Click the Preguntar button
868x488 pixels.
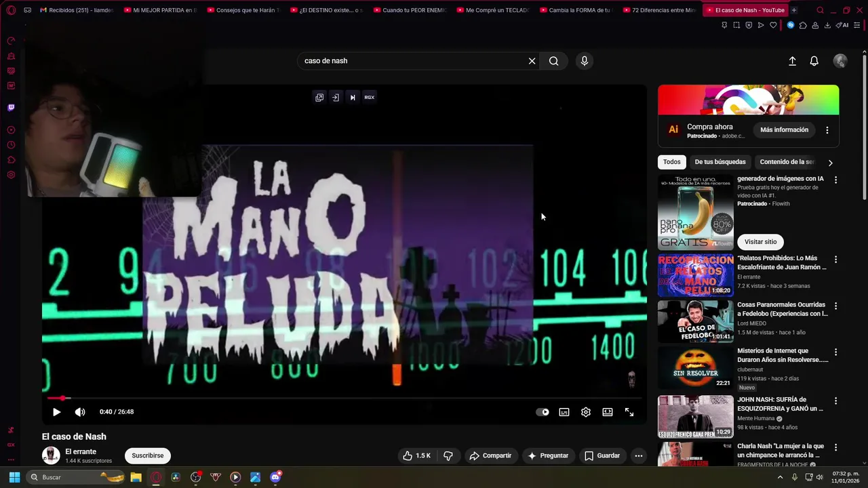(x=548, y=456)
